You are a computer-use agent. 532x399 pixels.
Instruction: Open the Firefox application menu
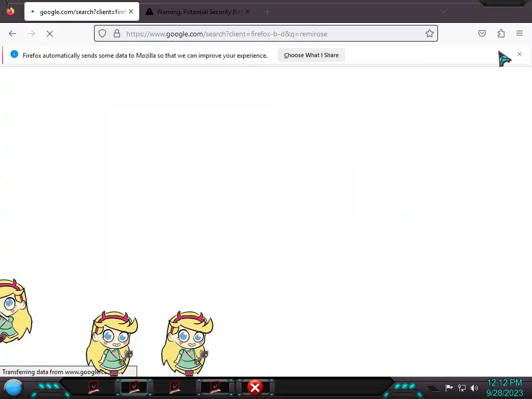coord(520,33)
